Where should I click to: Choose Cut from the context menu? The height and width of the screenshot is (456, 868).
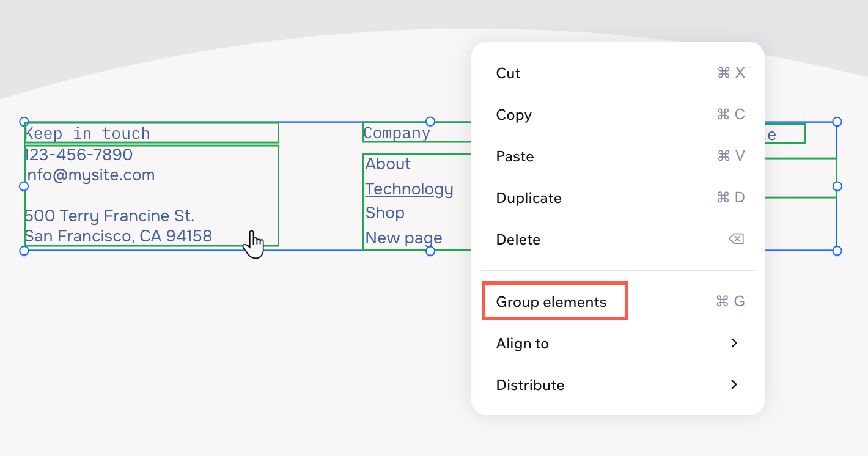pos(507,73)
